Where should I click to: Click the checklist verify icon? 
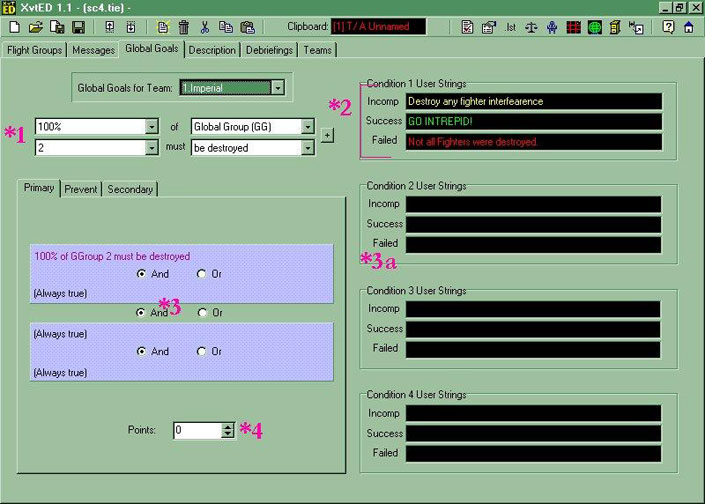[x=467, y=27]
